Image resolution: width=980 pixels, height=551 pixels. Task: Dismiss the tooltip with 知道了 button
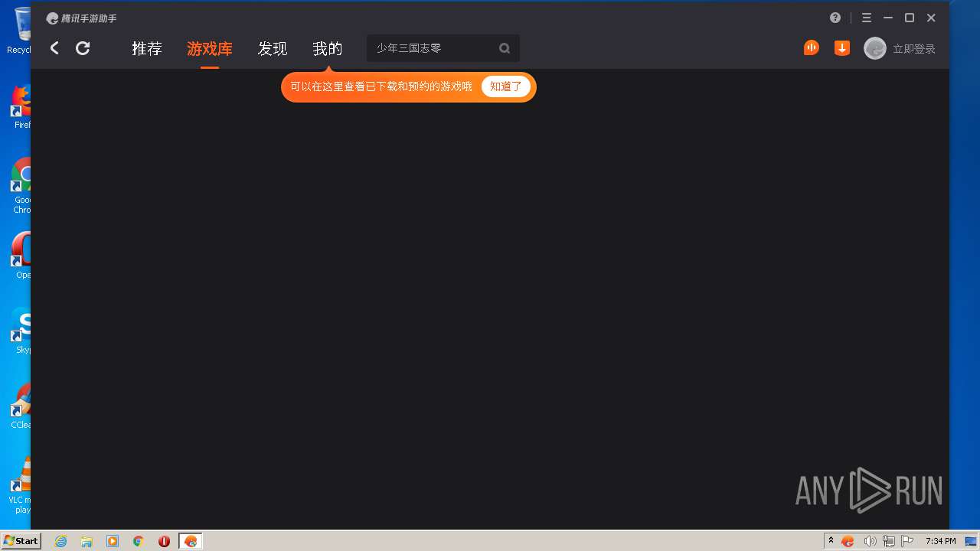point(506,86)
